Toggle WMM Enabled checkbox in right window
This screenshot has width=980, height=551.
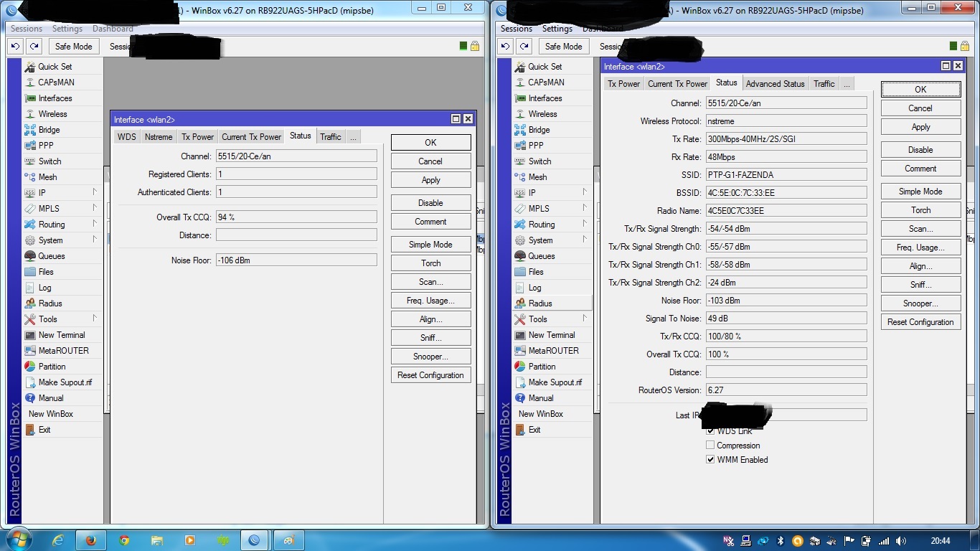click(x=710, y=459)
